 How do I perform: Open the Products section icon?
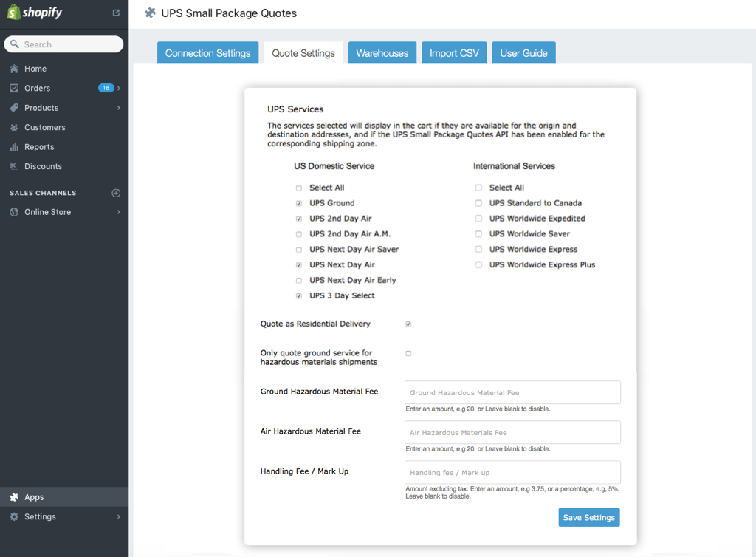(x=15, y=108)
